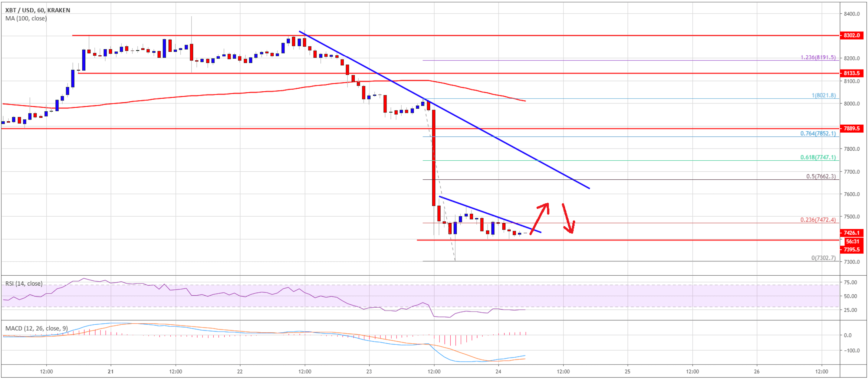The height and width of the screenshot is (380, 868).
Task: Click the 7300.0 price axis value
Action: (851, 262)
